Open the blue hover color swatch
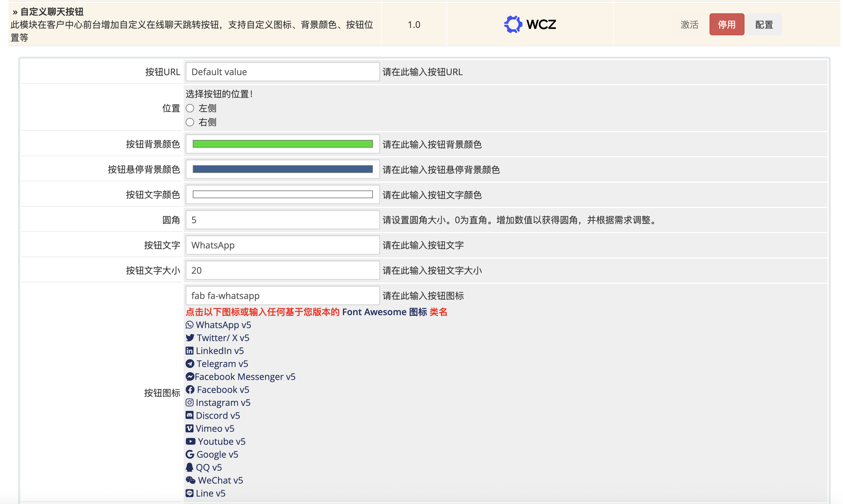 coord(283,169)
